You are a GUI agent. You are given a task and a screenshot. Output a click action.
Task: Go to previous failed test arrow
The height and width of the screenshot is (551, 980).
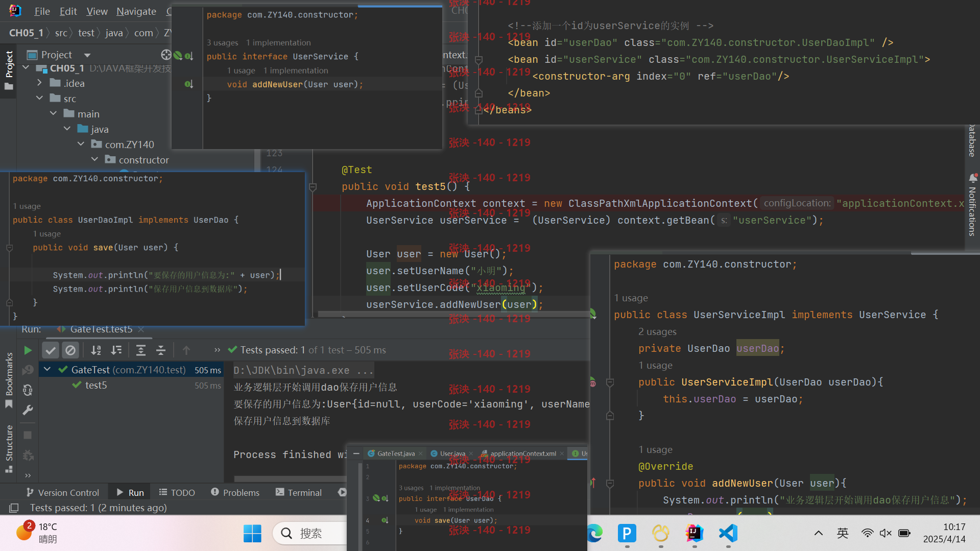click(186, 350)
